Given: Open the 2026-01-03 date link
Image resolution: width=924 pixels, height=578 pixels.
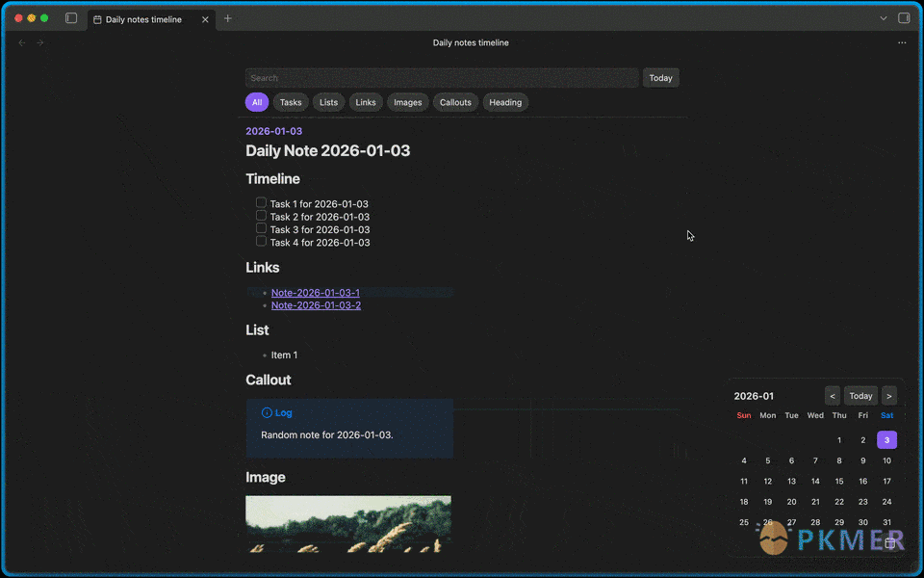Looking at the screenshot, I should [274, 131].
